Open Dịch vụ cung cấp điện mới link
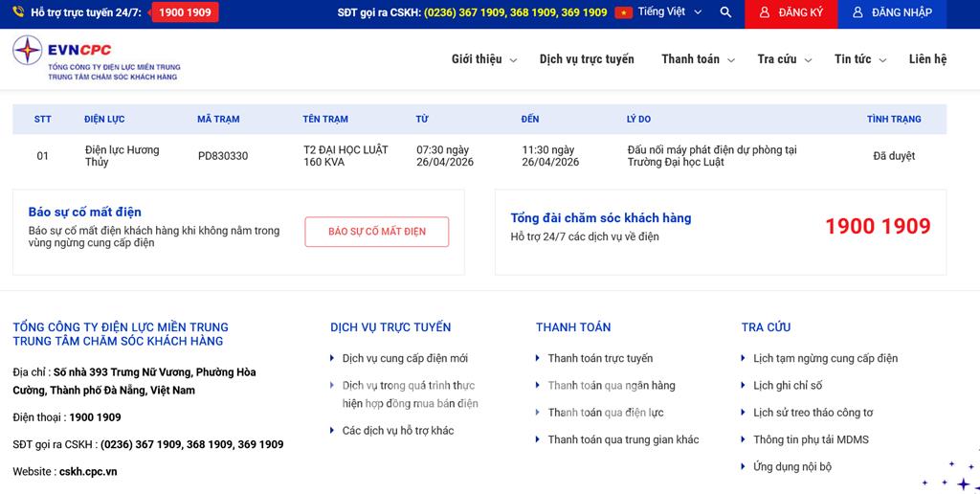The image size is (980, 494). click(x=405, y=359)
